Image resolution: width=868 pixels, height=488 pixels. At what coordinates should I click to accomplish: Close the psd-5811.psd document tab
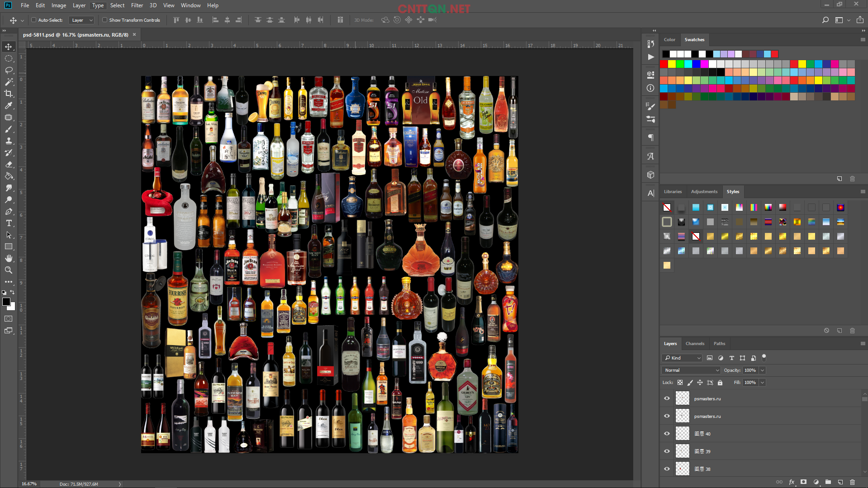click(134, 35)
